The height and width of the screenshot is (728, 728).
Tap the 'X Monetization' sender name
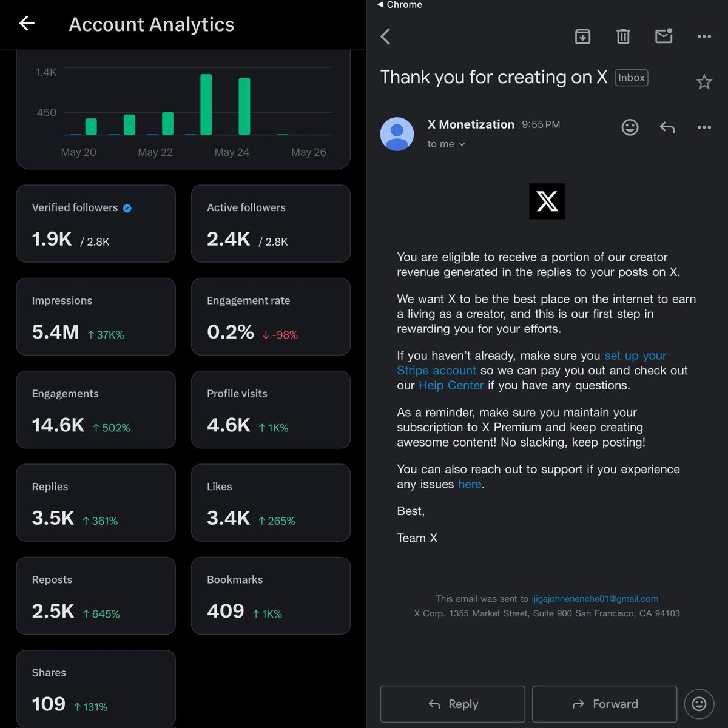point(471,124)
